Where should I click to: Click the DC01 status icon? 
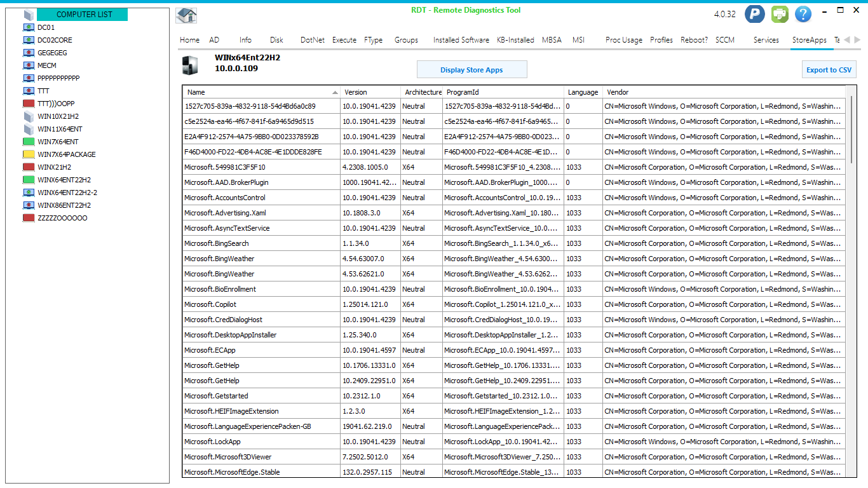point(29,27)
